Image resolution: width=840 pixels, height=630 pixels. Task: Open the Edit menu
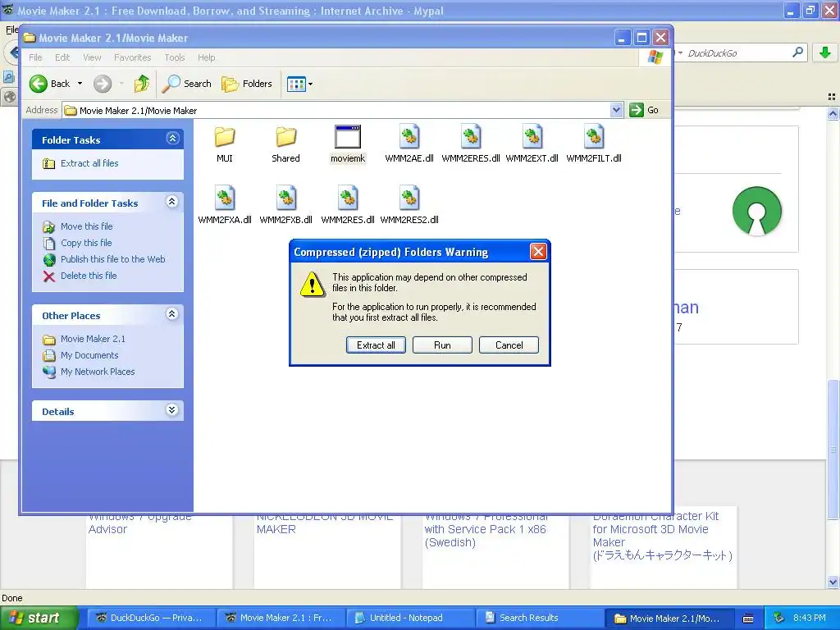click(62, 57)
